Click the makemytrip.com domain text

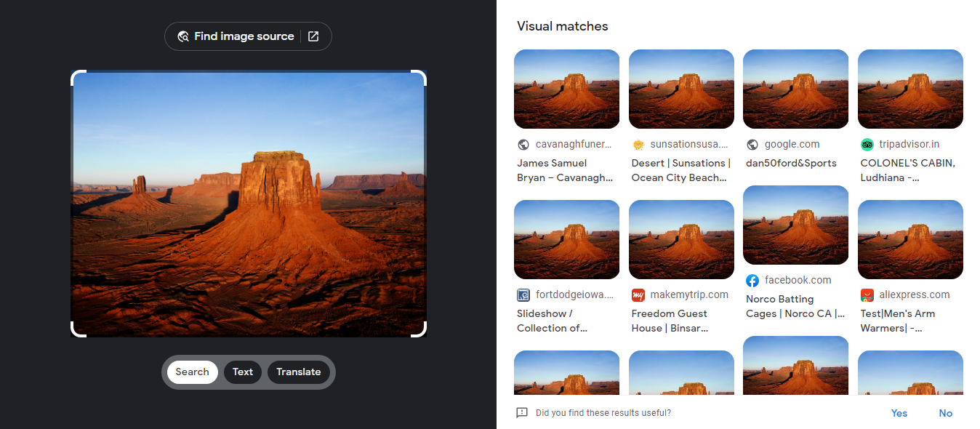(689, 295)
